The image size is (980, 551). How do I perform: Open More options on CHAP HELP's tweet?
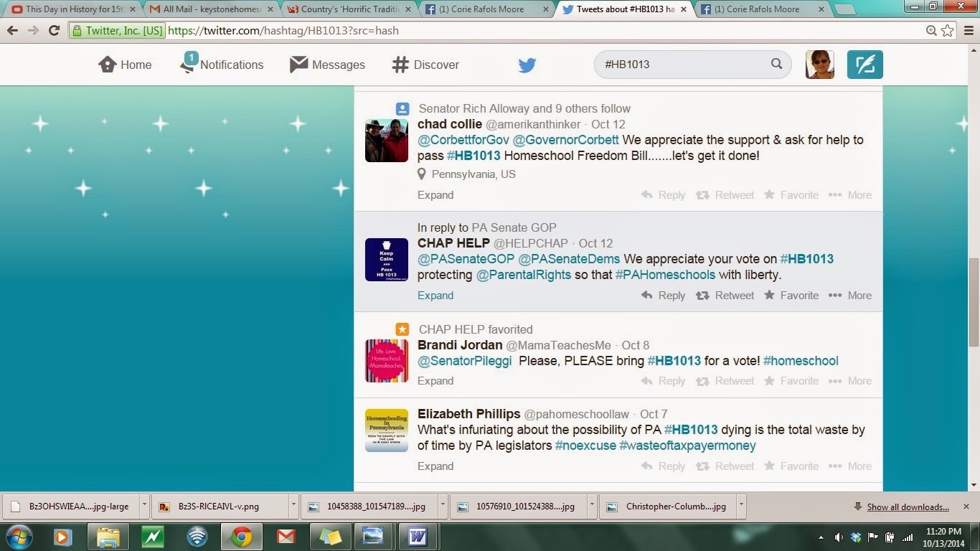850,296
